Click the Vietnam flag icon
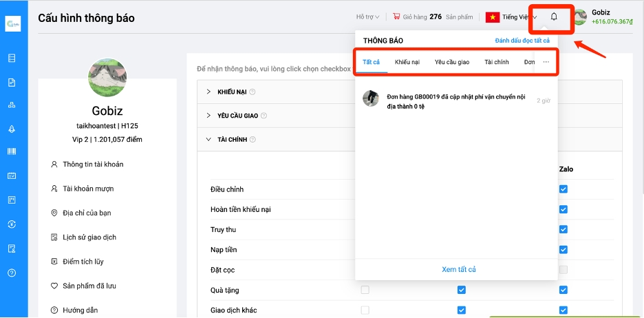The height and width of the screenshot is (318, 644). (493, 17)
